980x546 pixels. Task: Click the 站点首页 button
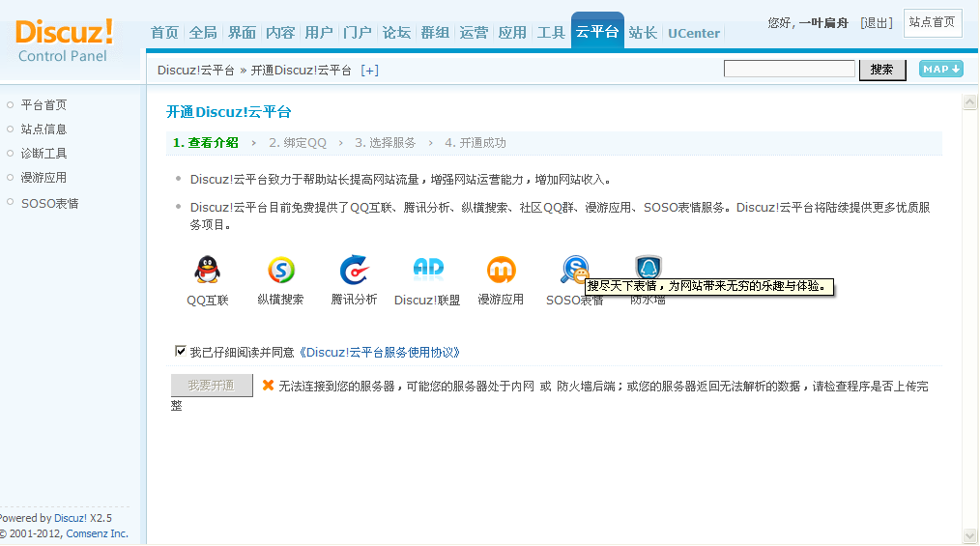click(x=932, y=22)
